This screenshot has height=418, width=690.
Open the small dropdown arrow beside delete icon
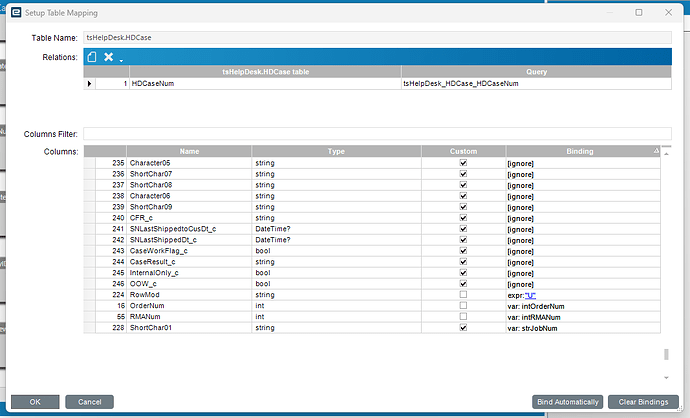[x=121, y=60]
